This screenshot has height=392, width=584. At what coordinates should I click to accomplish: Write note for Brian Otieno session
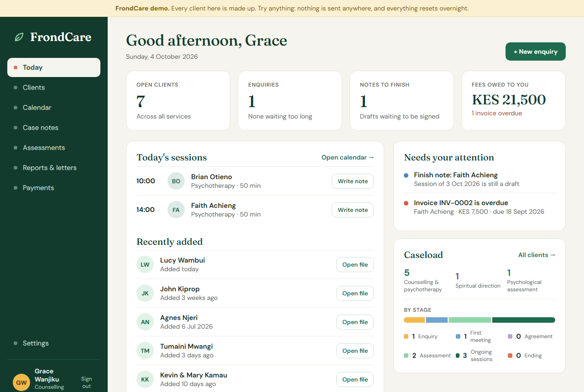tap(353, 181)
